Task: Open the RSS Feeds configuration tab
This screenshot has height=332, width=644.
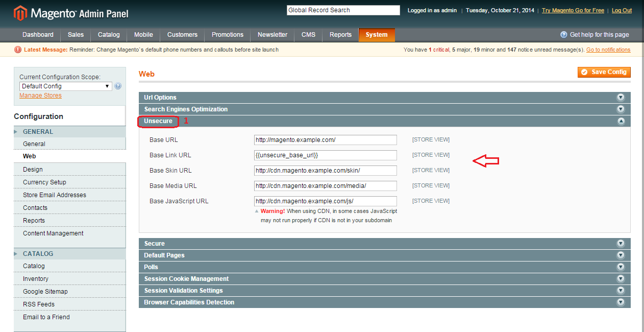Action: tap(69, 304)
